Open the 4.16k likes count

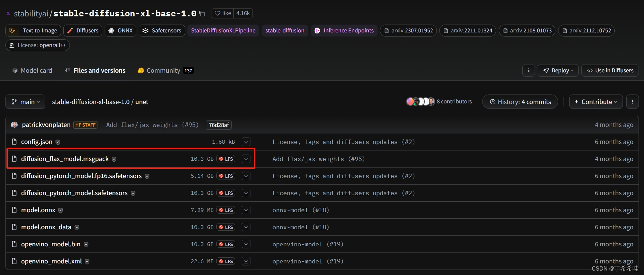coord(243,13)
